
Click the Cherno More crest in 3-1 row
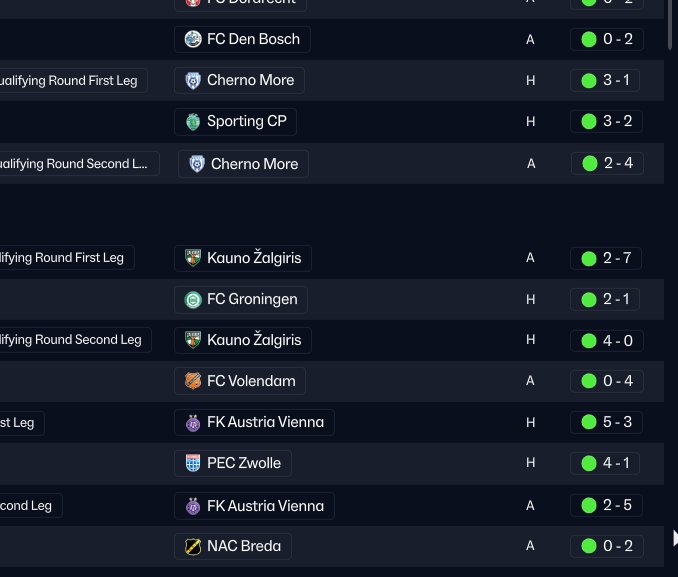tap(193, 80)
